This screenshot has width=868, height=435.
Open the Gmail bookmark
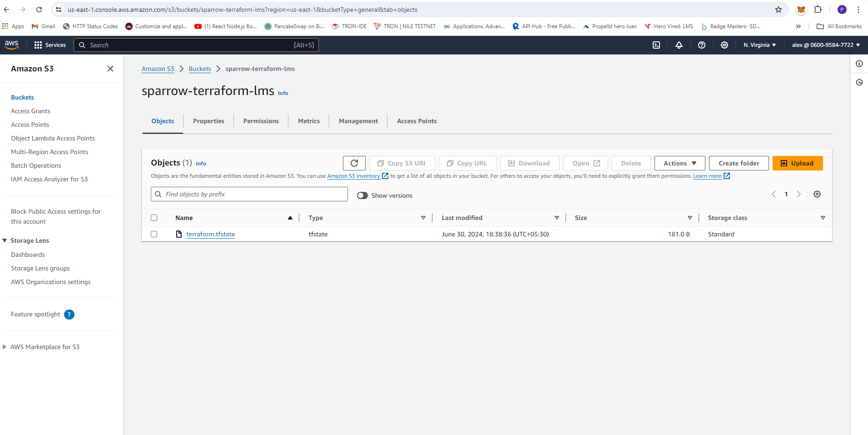[44, 26]
